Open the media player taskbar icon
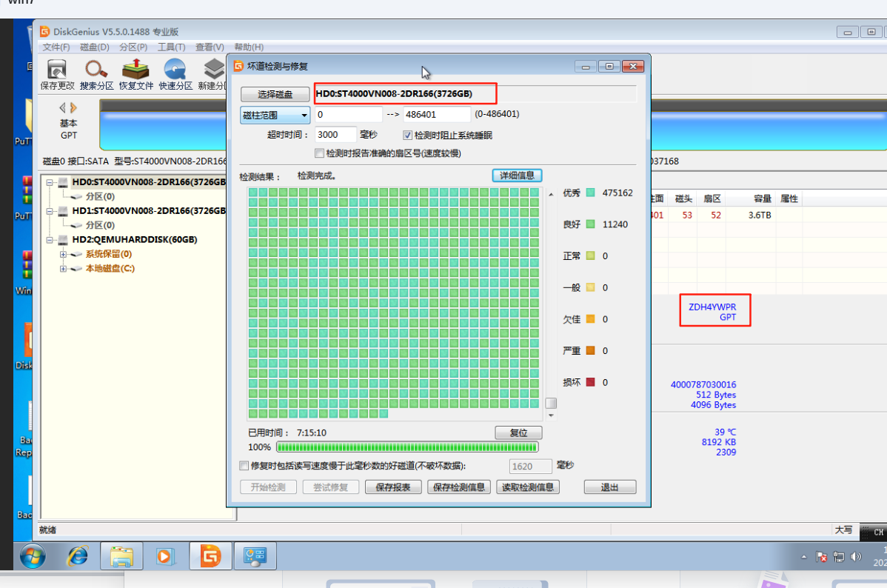The image size is (887, 588). tap(164, 556)
